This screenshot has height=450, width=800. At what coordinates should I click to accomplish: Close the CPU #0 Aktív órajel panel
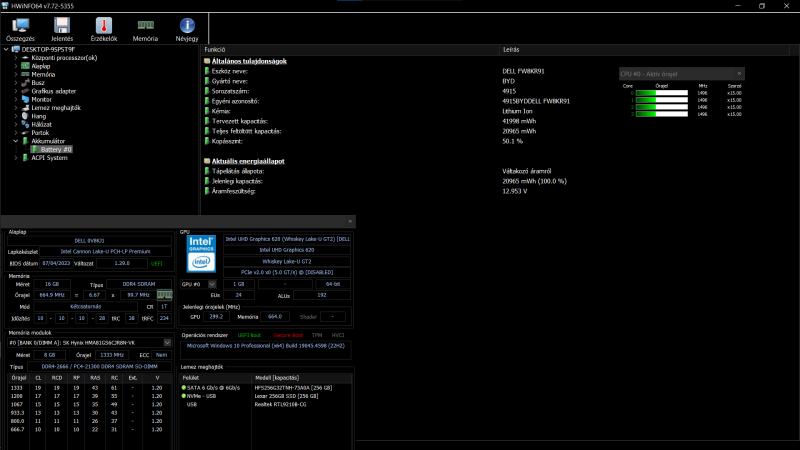click(739, 73)
